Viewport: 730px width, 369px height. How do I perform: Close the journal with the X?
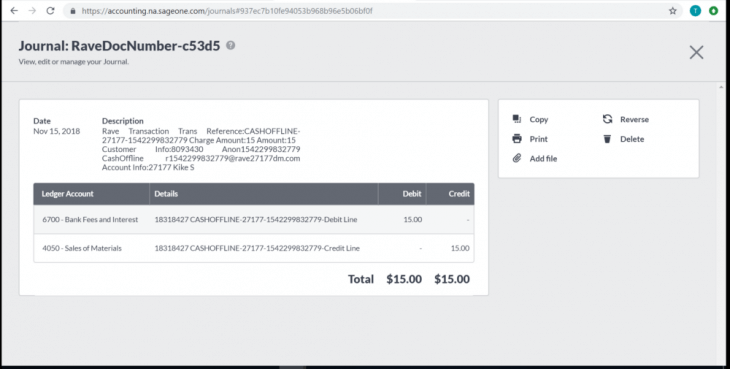[696, 52]
